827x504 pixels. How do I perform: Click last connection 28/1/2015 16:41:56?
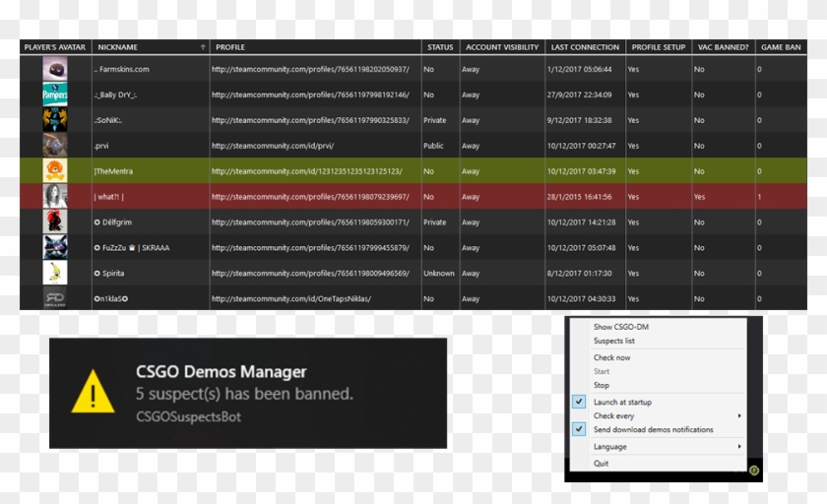579,197
